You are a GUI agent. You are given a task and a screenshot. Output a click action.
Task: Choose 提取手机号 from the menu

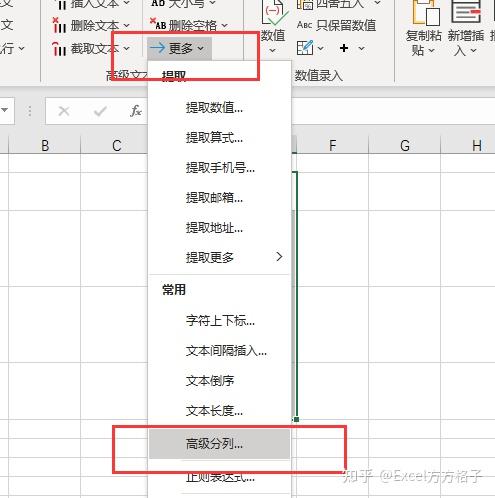tap(219, 168)
